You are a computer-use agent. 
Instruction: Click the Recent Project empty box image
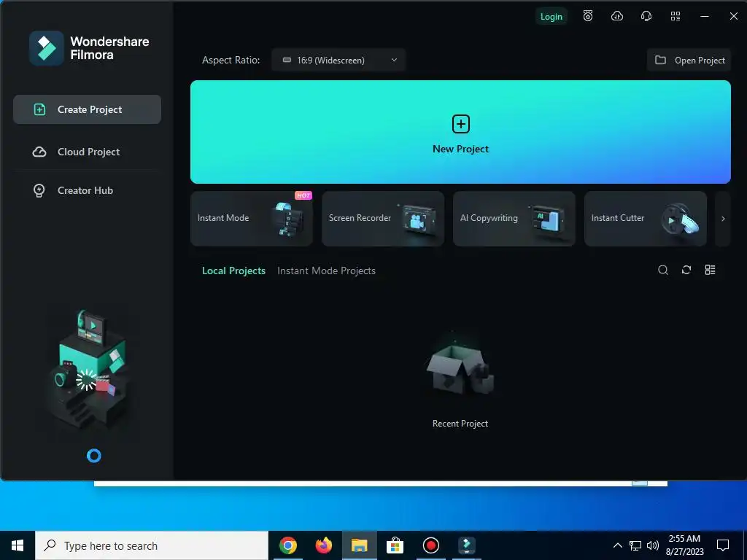pos(460,370)
